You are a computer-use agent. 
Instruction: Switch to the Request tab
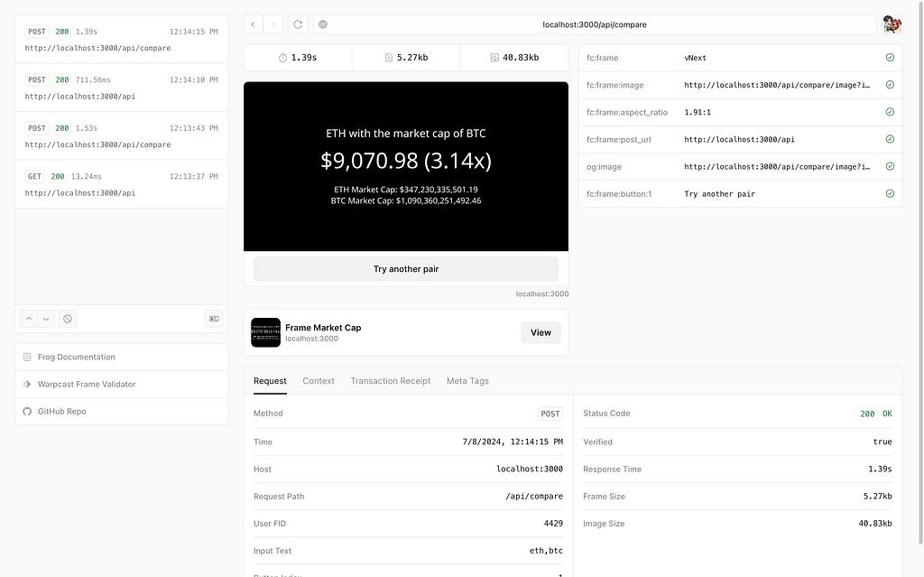270,381
